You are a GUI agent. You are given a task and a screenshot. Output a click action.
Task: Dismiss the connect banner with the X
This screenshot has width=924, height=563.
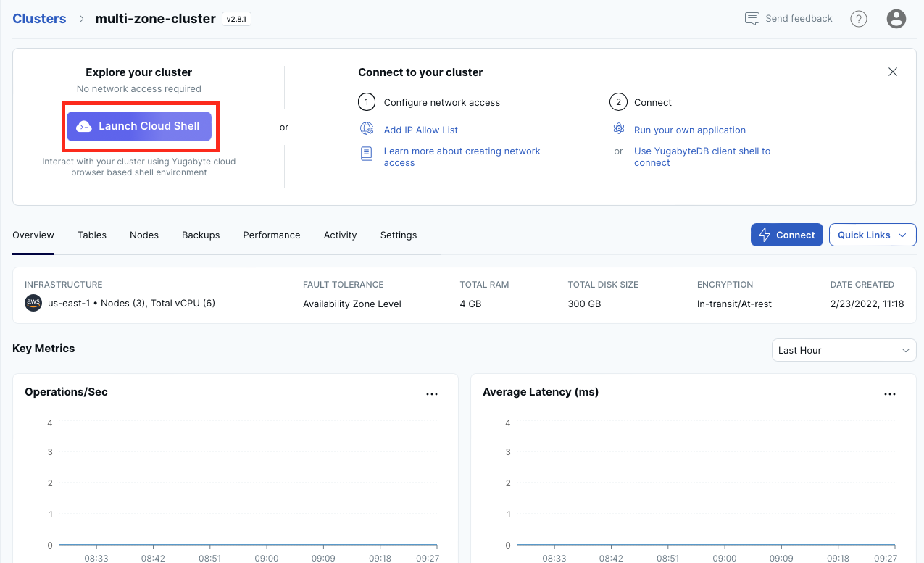(893, 72)
